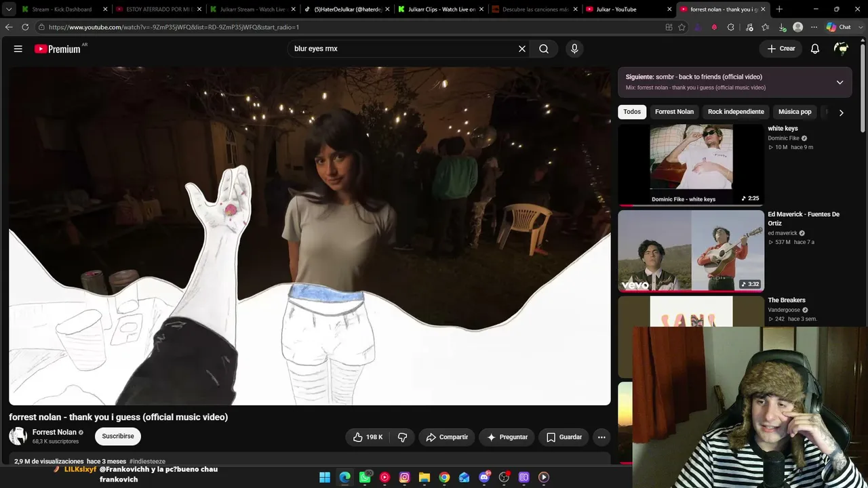The width and height of the screenshot is (868, 488).
Task: Switch to 'Julkarr Stream - Watch Live' tab
Action: pyautogui.click(x=252, y=9)
